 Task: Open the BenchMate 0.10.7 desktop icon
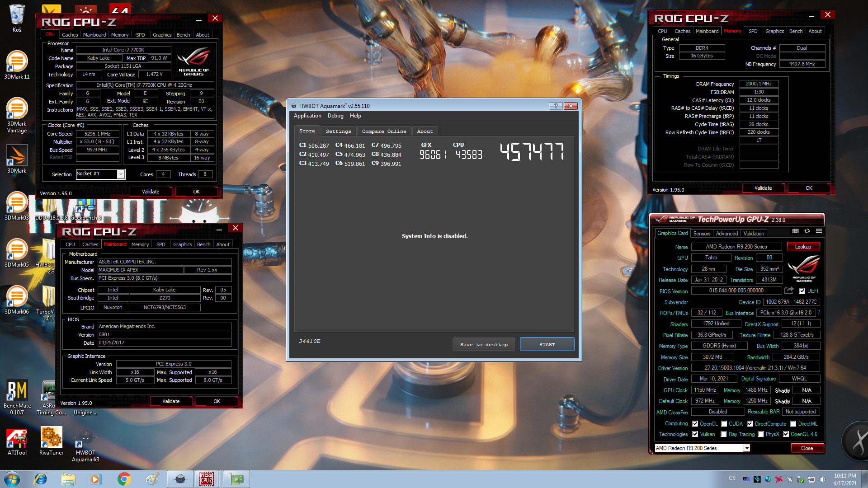(17, 397)
